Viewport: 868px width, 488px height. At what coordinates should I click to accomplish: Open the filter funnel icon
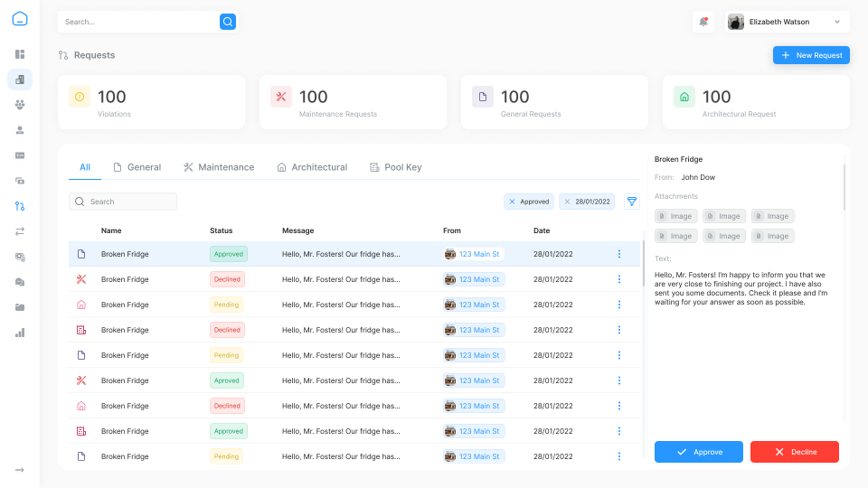coord(632,202)
